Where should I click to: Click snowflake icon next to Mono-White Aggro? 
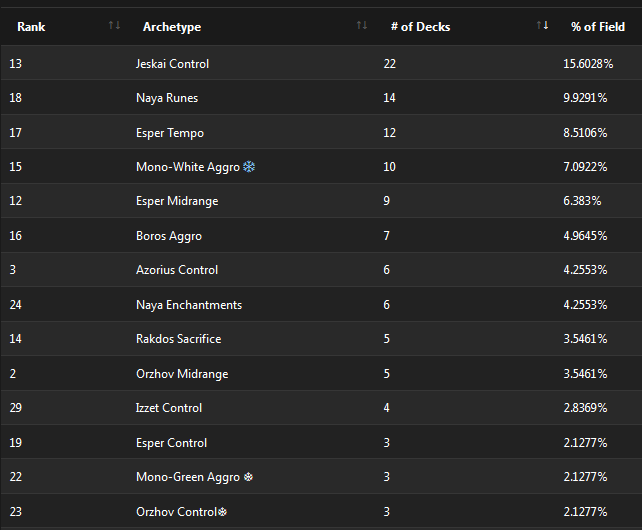[x=249, y=167]
